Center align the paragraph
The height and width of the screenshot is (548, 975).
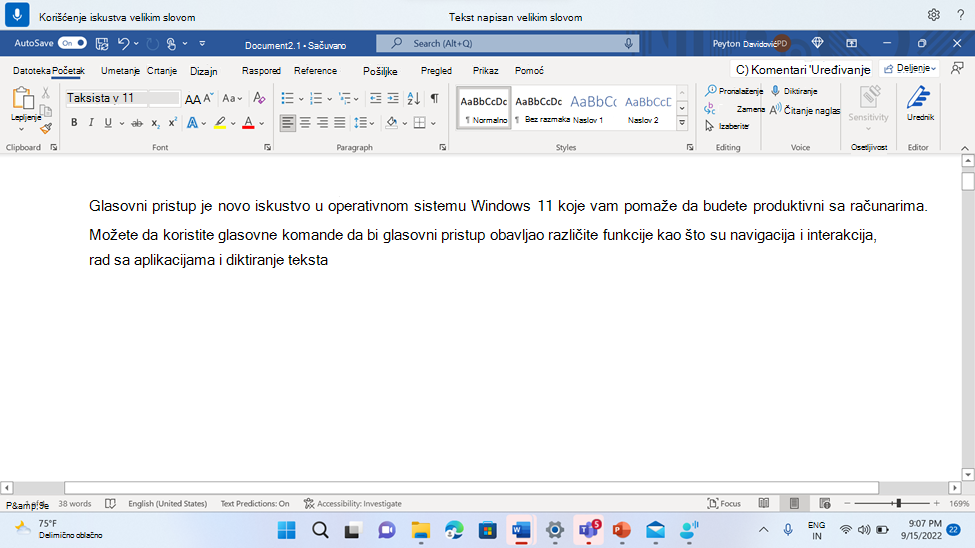click(x=305, y=123)
